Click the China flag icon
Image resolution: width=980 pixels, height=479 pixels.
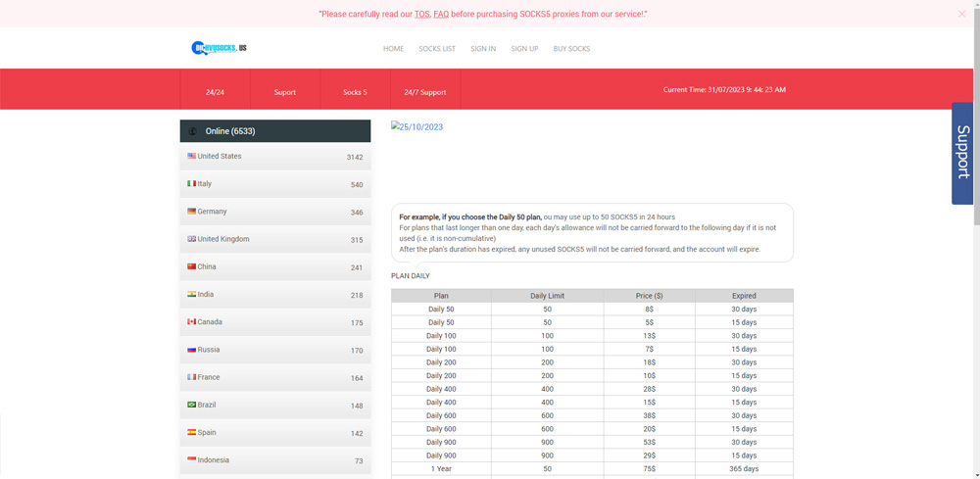pyautogui.click(x=192, y=266)
